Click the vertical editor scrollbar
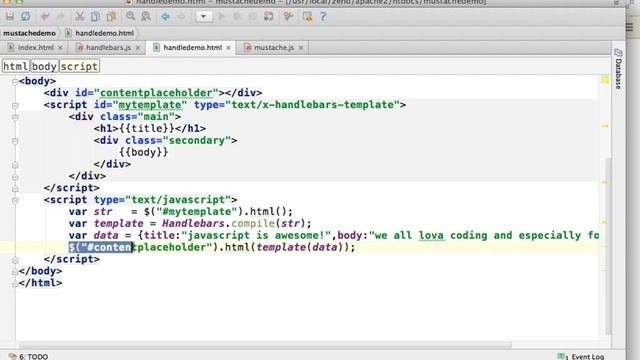The width and height of the screenshot is (640, 360). pyautogui.click(x=608, y=245)
